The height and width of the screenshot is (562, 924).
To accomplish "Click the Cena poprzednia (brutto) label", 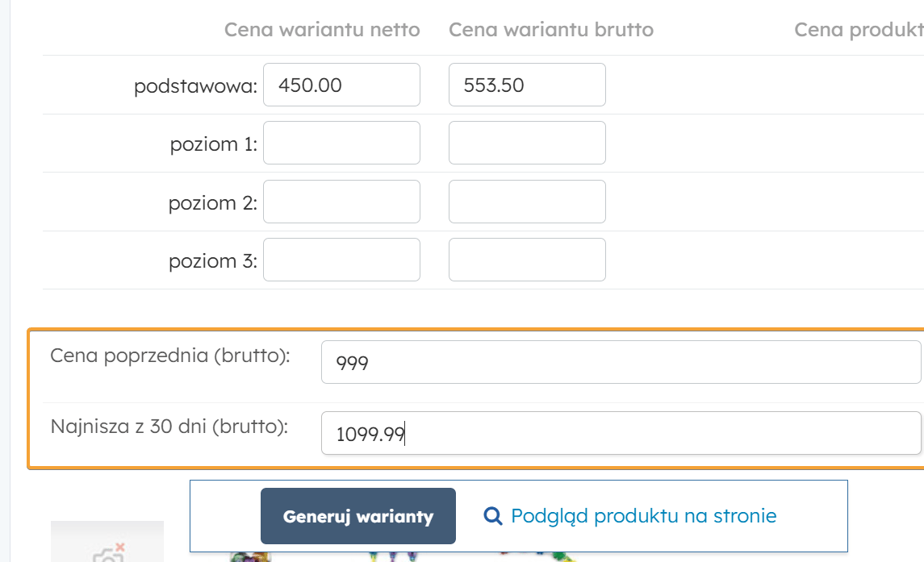I will click(x=170, y=356).
